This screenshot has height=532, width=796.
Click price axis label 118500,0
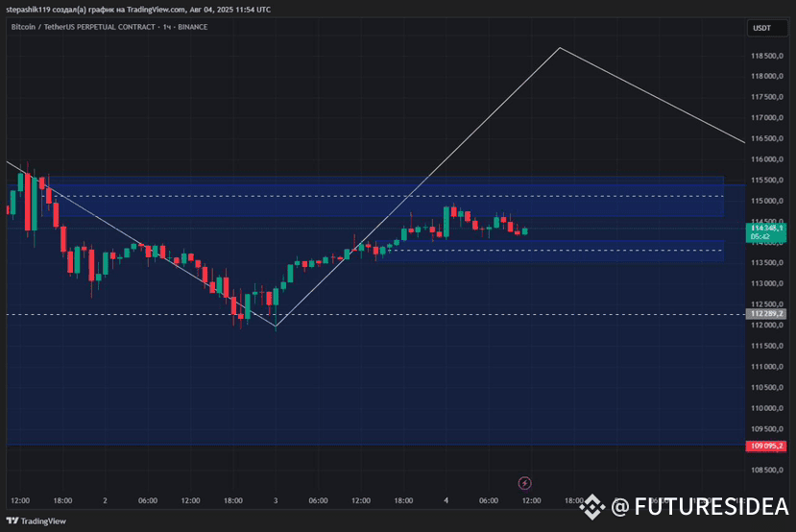pos(767,56)
